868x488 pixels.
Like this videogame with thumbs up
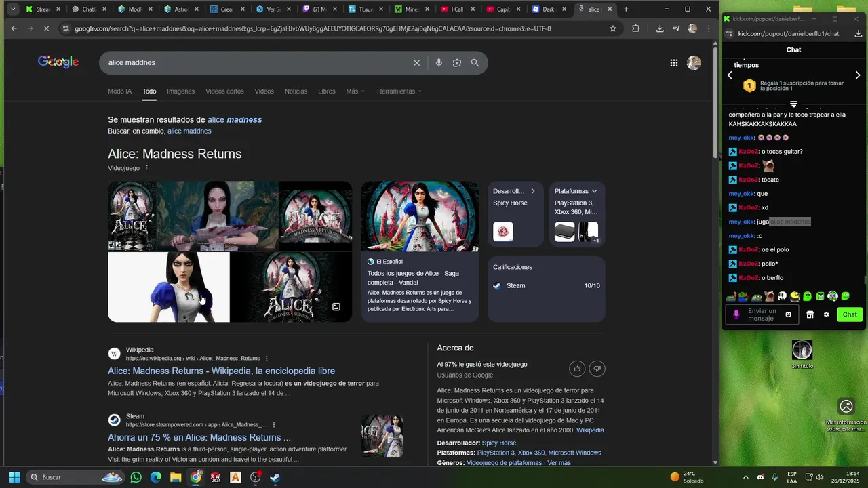coord(577,369)
